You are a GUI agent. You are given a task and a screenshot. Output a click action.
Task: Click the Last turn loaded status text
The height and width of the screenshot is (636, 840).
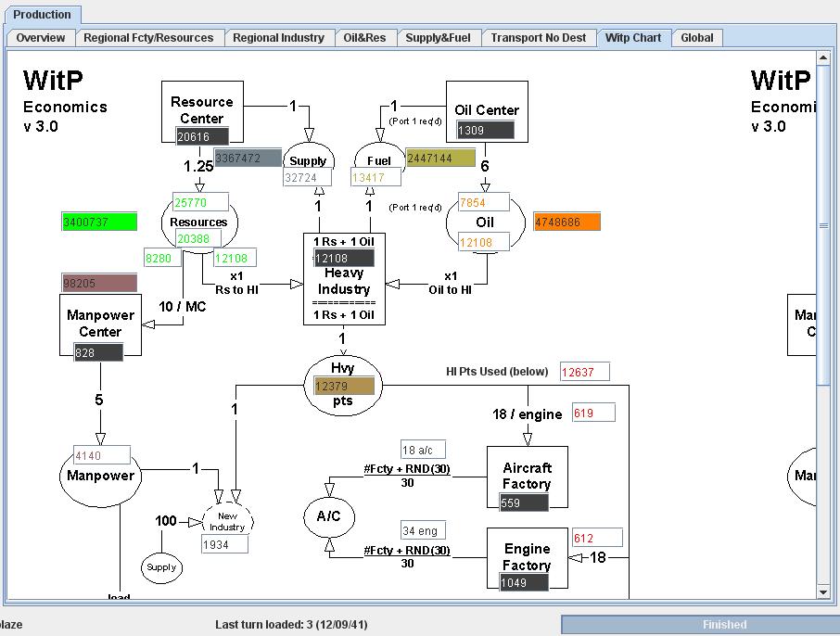(x=291, y=625)
